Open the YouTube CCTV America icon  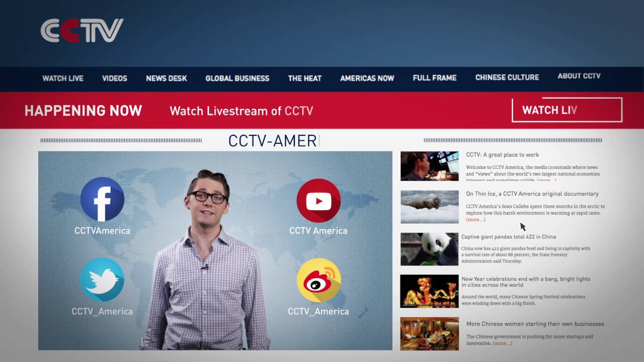pyautogui.click(x=318, y=201)
